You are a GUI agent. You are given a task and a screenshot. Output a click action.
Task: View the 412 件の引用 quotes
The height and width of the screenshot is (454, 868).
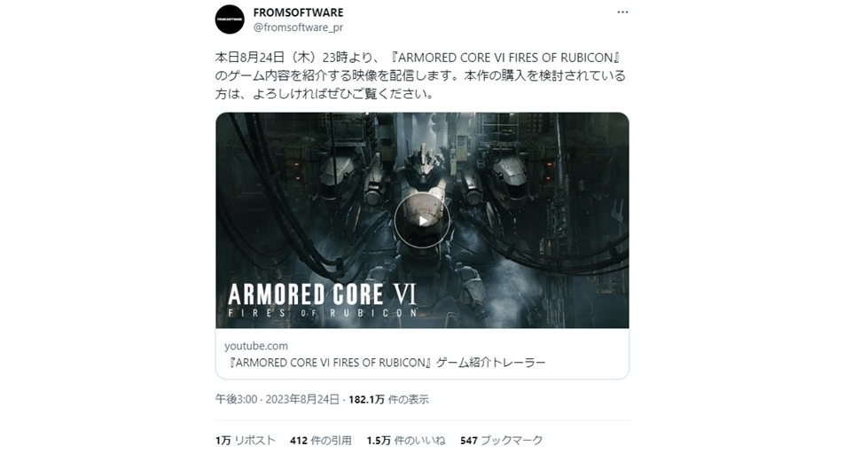coord(321,440)
